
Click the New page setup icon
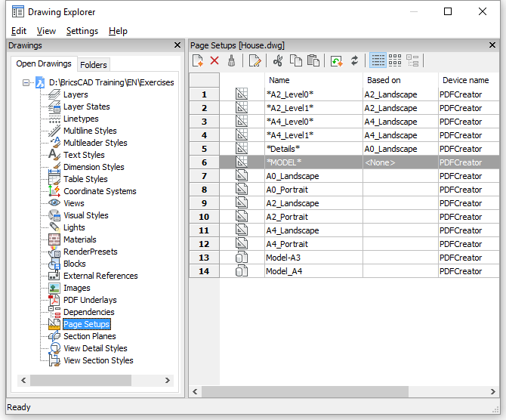pos(198,60)
